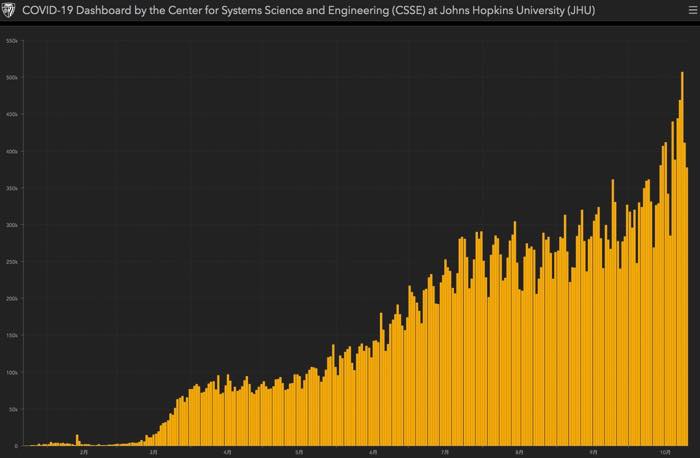Click the '6月' x-axis month label
The height and width of the screenshot is (458, 700).
(x=373, y=453)
